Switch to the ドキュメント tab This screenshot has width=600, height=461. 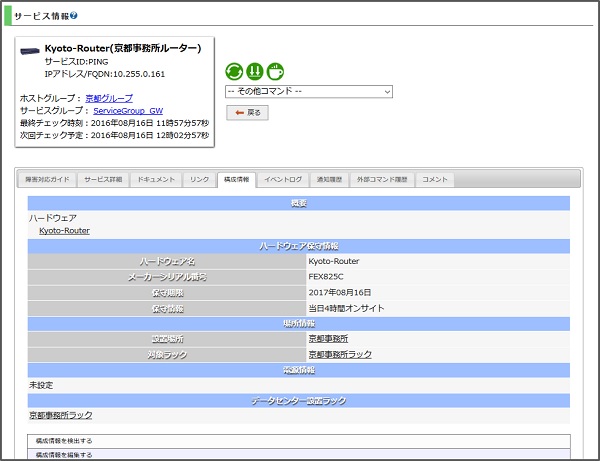coord(156,179)
